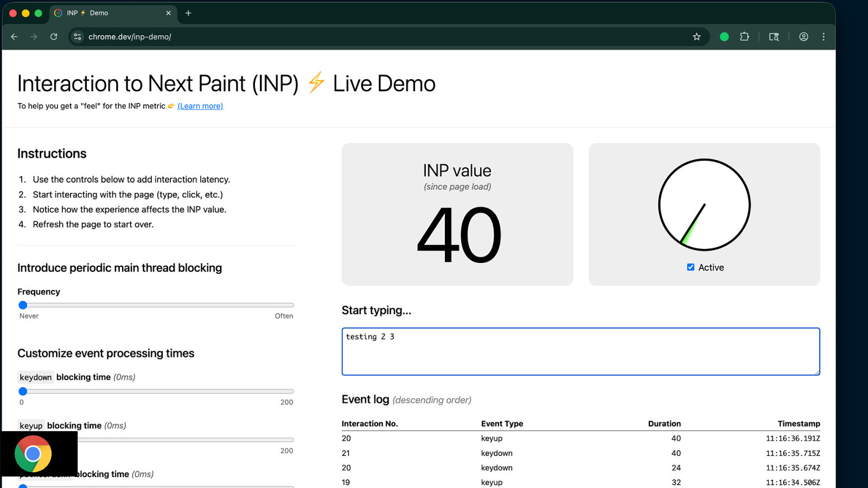Open Chrome three-dot menu
Viewport: 868px width, 488px height.
(824, 37)
